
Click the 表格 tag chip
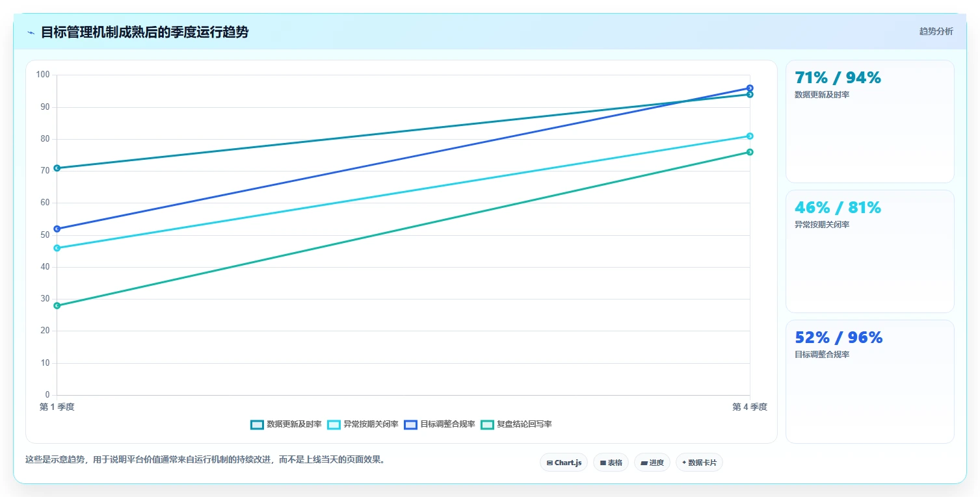coord(611,463)
